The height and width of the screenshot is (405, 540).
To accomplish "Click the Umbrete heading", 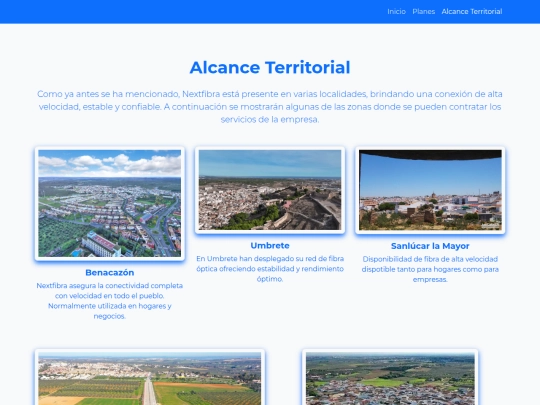I will pos(270,246).
